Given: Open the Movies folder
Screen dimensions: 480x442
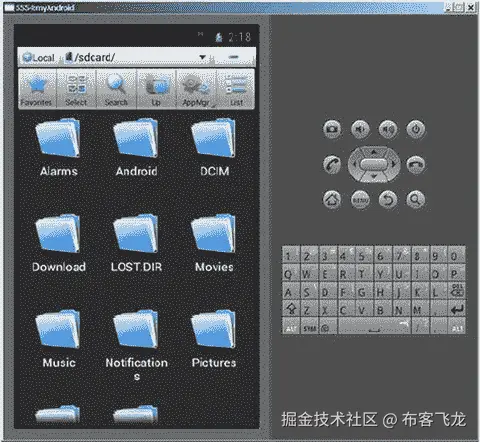Looking at the screenshot, I should [x=214, y=243].
